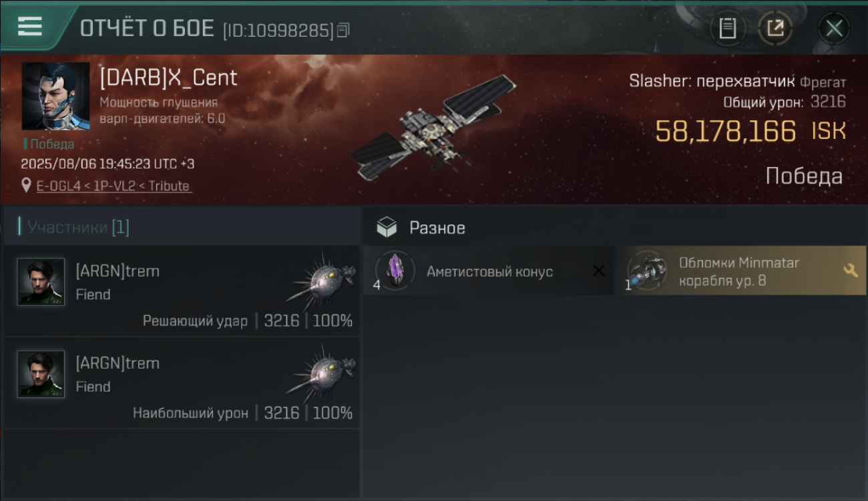Screen dimensions: 868x501
Task: Click the wrench icon on Minmatar debris
Action: [851, 270]
